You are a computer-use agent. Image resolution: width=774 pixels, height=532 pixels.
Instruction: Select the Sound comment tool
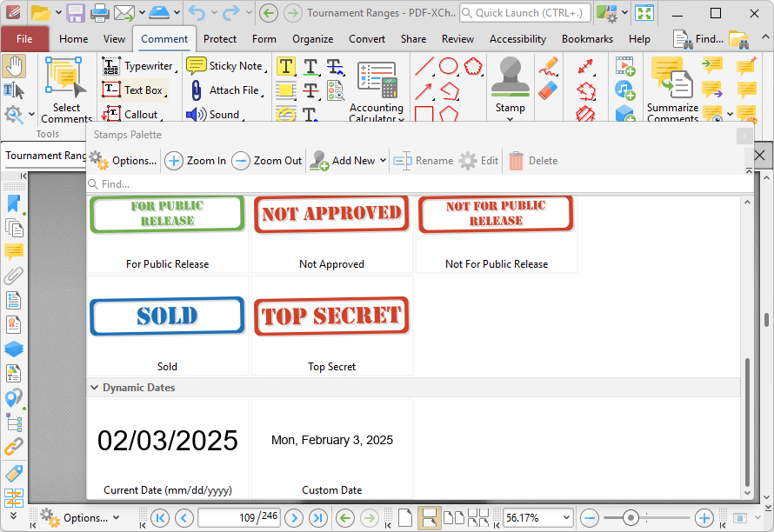[214, 114]
